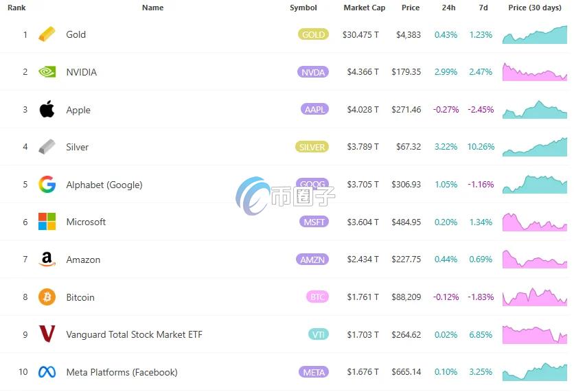
Task: Open Vanguard Total Stock Market ETF link
Action: point(134,334)
